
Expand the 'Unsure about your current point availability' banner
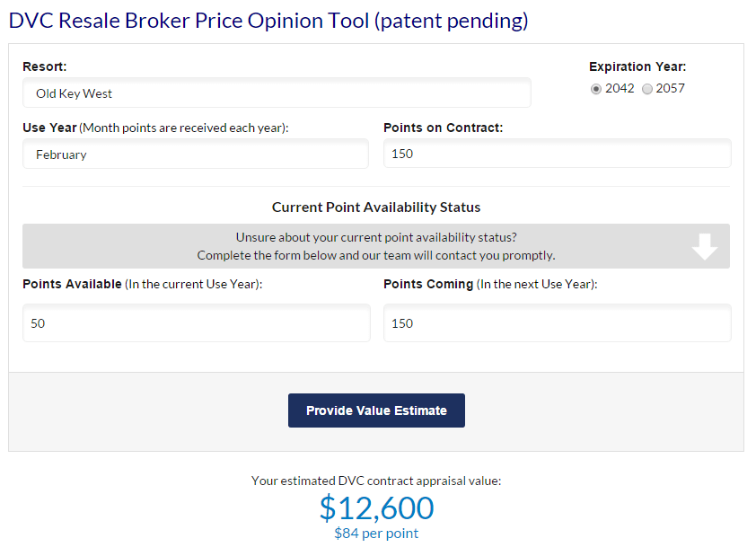pos(375,246)
